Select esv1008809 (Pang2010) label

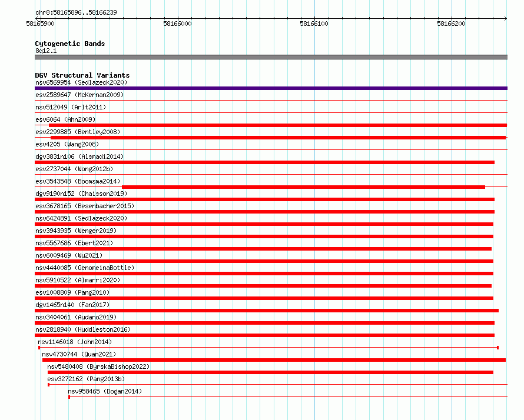coord(72,292)
